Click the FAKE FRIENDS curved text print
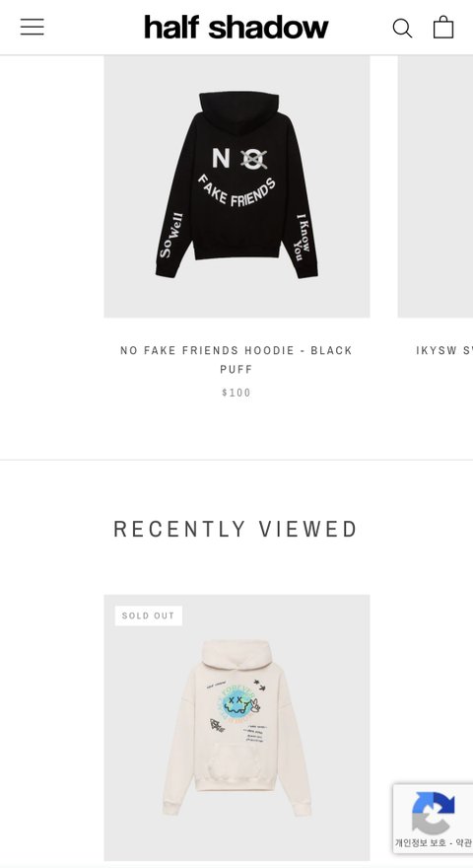This screenshot has height=868, width=473. pyautogui.click(x=236, y=191)
